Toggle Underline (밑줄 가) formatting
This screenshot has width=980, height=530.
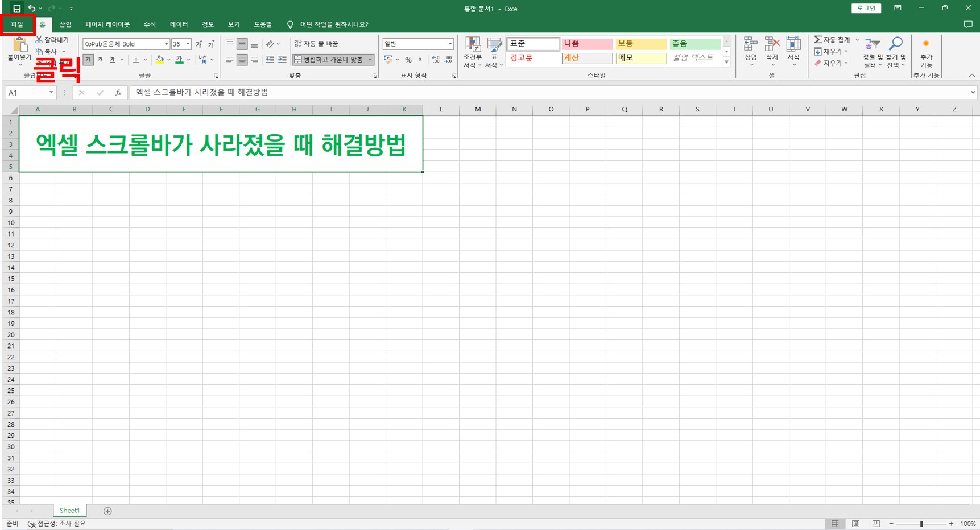coord(112,59)
